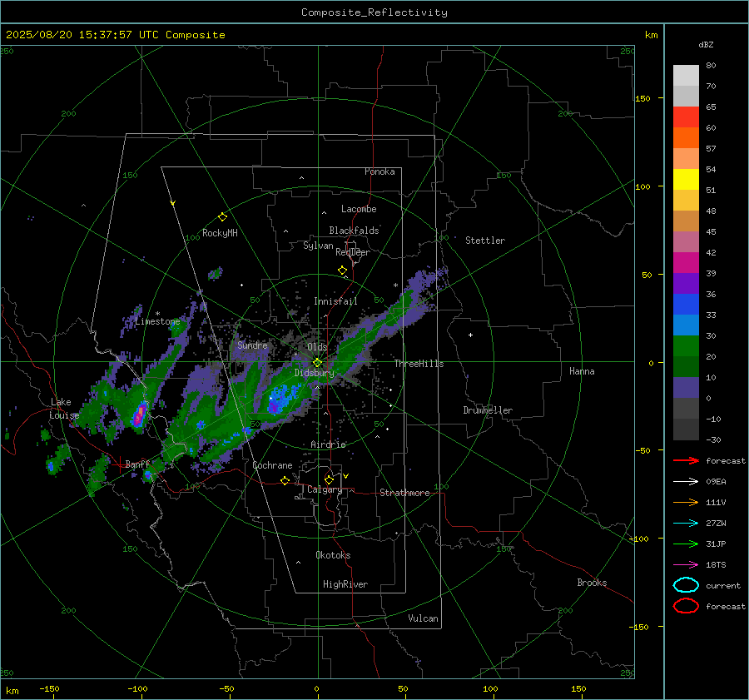Click the Olds label
Image resolution: width=749 pixels, height=700 pixels.
[317, 347]
